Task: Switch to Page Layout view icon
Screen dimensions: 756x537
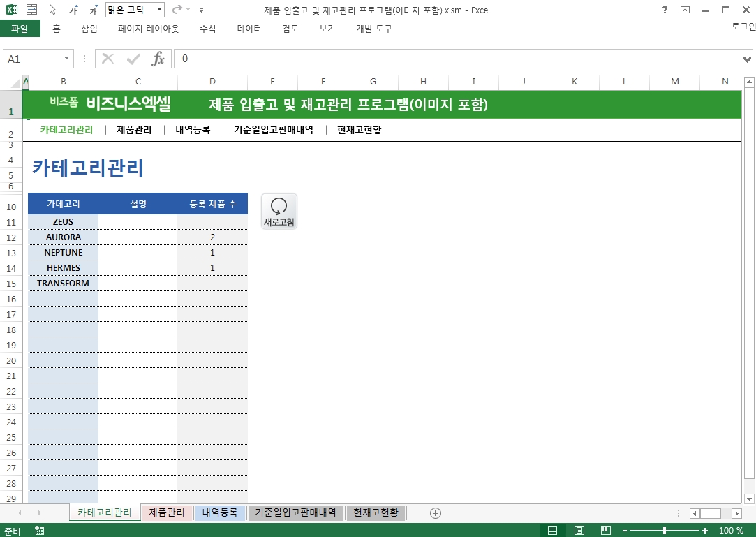Action: tap(579, 531)
